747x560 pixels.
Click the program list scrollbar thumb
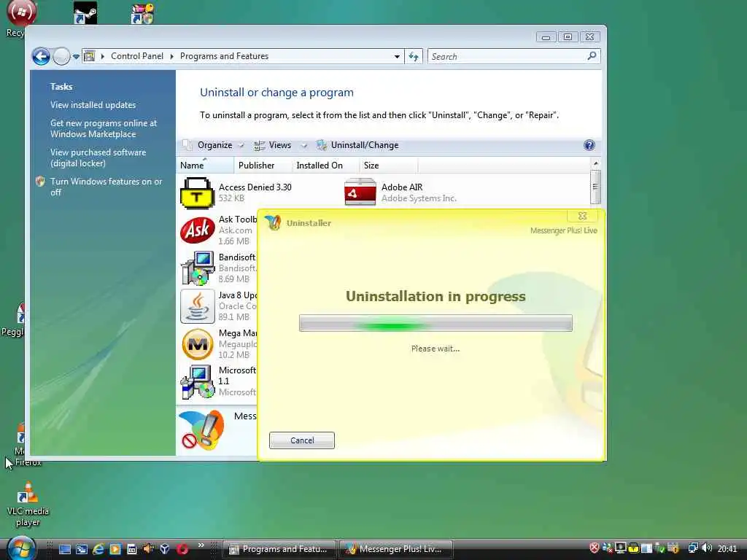pyautogui.click(x=595, y=187)
